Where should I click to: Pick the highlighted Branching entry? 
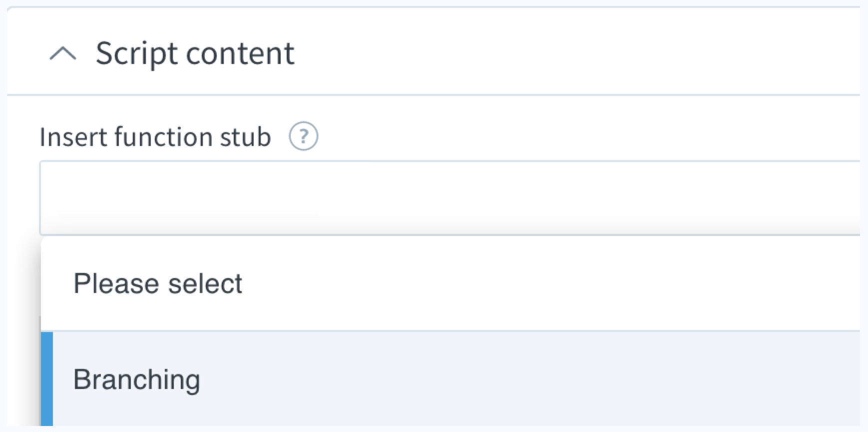449,379
